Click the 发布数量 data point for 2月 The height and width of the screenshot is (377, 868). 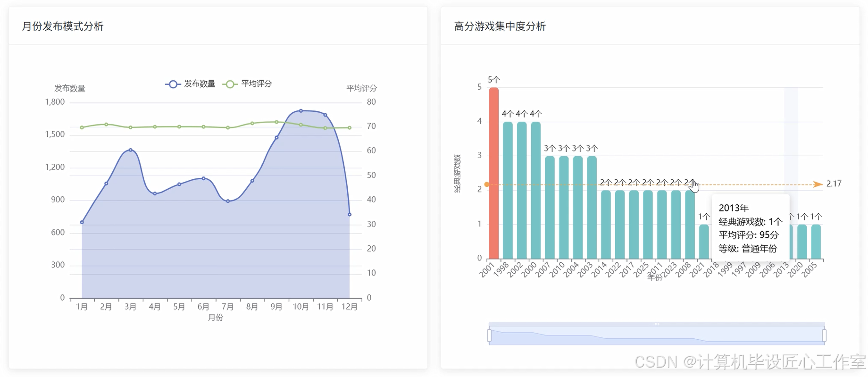coord(106,184)
